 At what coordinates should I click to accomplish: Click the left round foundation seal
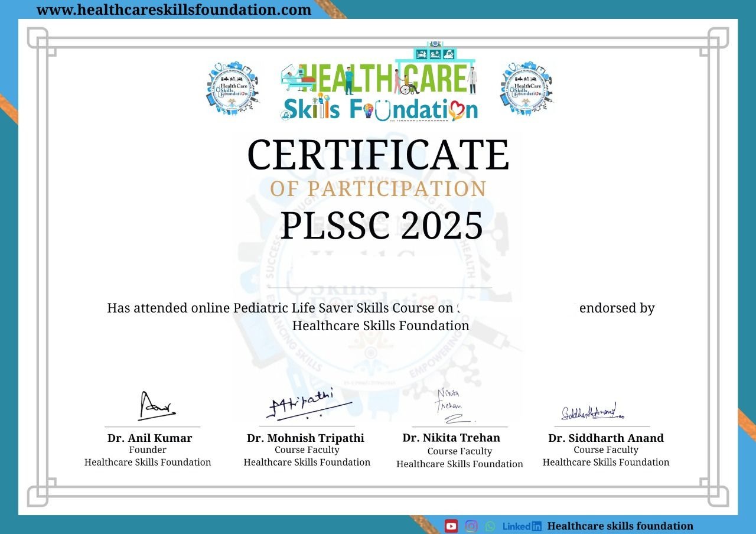click(x=233, y=88)
